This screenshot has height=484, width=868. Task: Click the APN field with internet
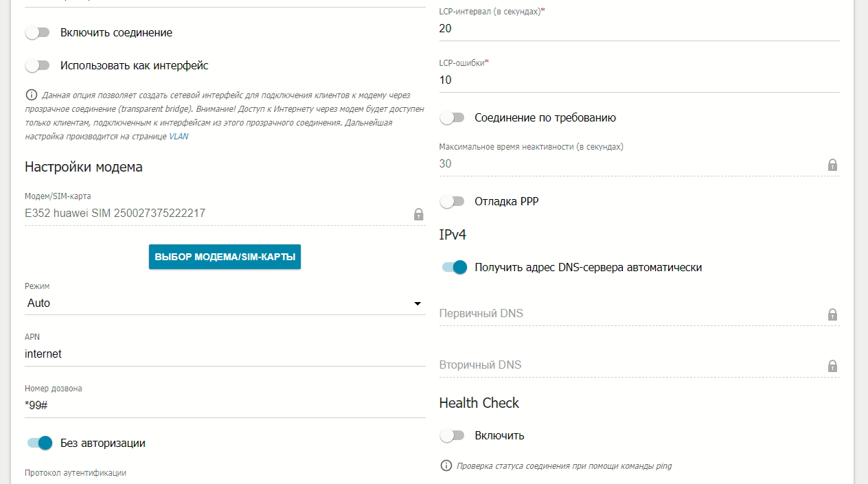[225, 354]
